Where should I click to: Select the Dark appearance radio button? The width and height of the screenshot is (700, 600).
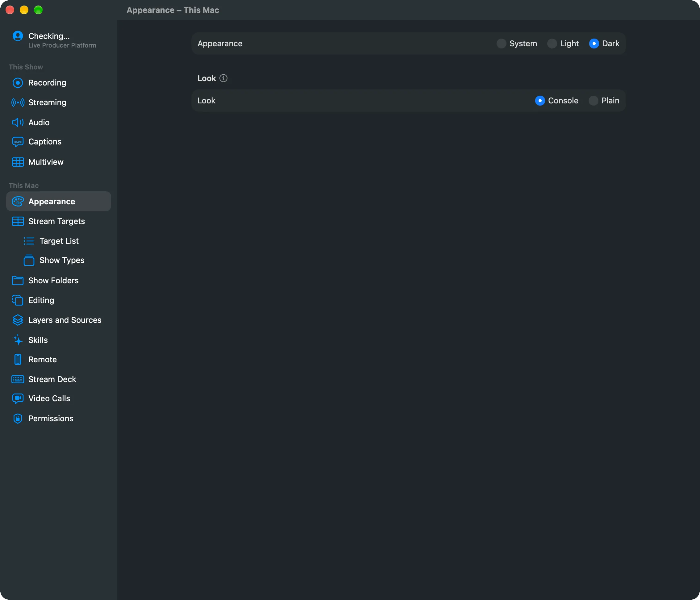click(594, 44)
